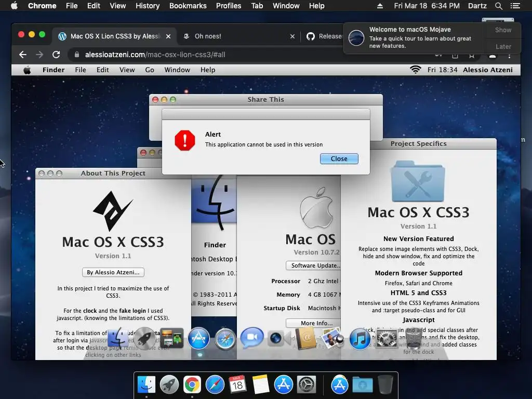The width and height of the screenshot is (532, 399).
Task: Open the Finder menu in the simulated menu bar
Action: pos(54,70)
